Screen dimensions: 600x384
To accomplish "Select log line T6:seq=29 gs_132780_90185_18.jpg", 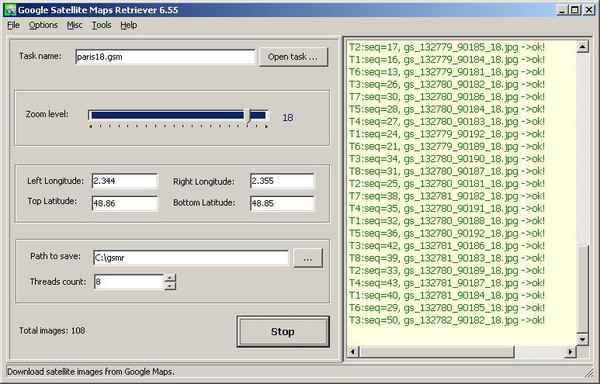I will click(446, 308).
